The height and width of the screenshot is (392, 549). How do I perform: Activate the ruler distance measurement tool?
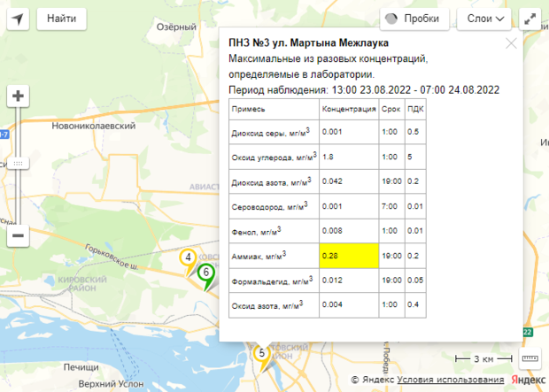[x=530, y=358]
